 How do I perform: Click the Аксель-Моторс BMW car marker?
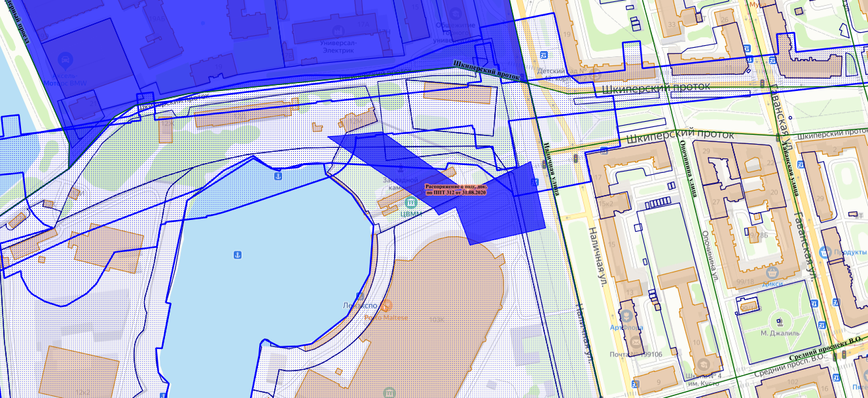[x=65, y=62]
